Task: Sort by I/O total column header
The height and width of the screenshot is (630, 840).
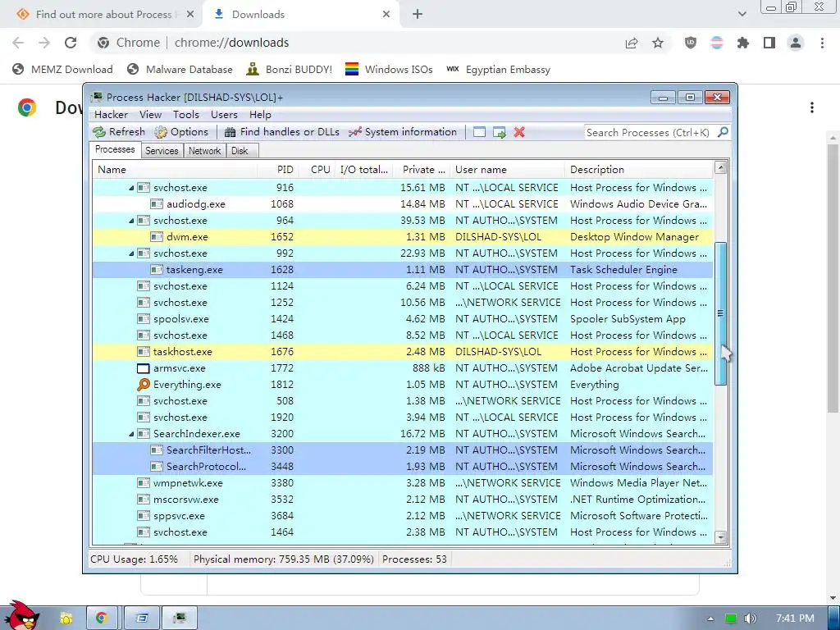Action: point(363,170)
